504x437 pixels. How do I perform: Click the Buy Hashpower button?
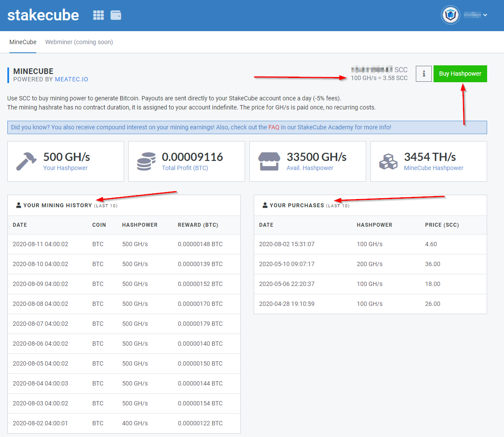[x=460, y=74]
